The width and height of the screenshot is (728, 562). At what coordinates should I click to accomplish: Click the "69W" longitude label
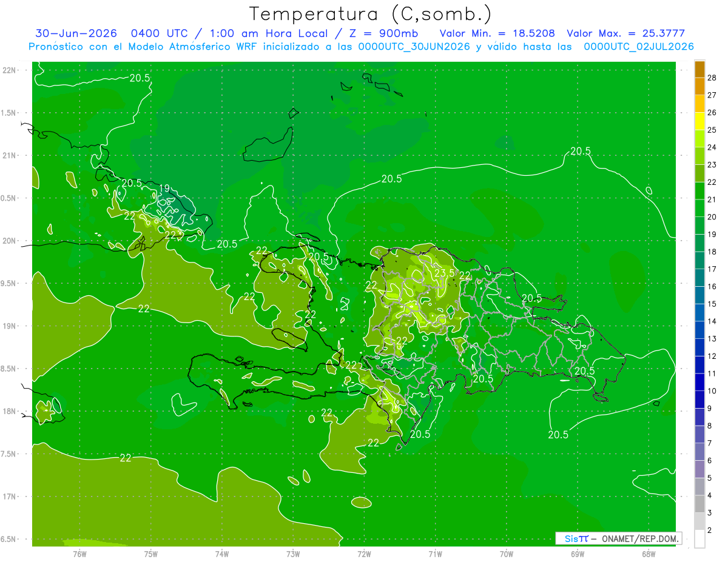pos(578,554)
